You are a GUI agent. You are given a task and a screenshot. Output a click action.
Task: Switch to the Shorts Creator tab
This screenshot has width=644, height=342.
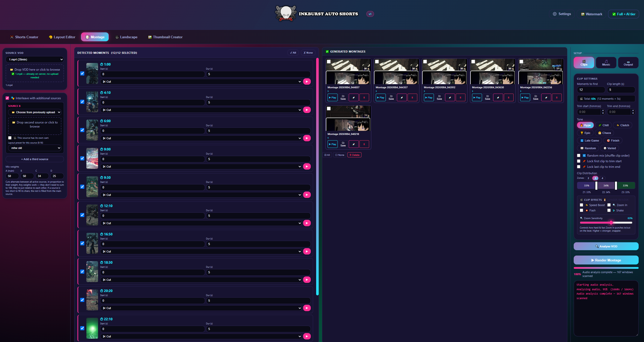[24, 37]
